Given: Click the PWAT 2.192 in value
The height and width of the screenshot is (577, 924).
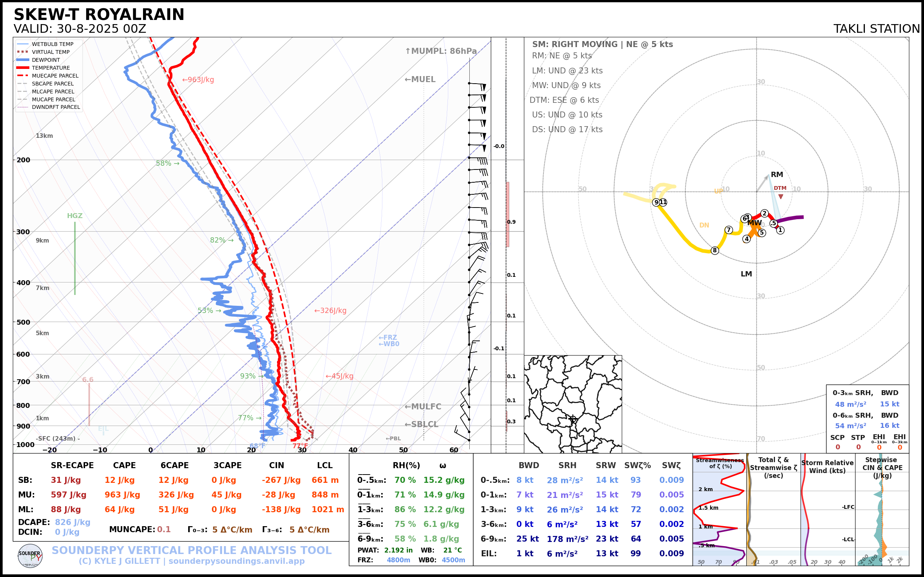Looking at the screenshot, I should pos(398,550).
